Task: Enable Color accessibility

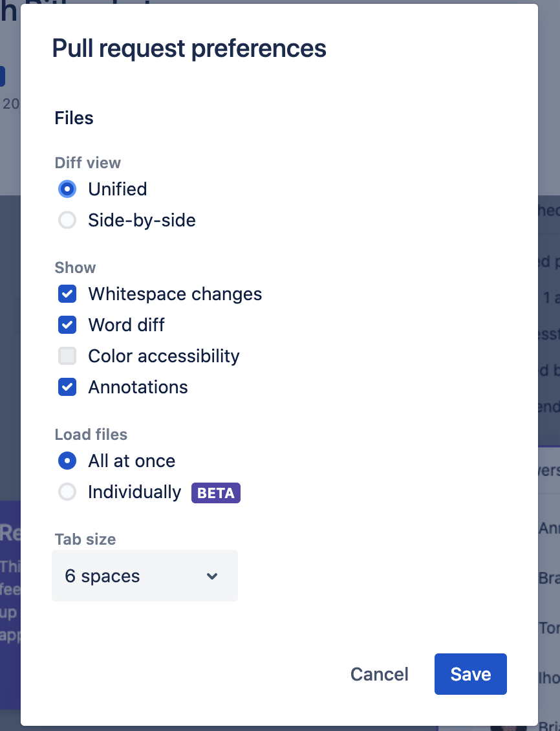Action: pos(67,356)
